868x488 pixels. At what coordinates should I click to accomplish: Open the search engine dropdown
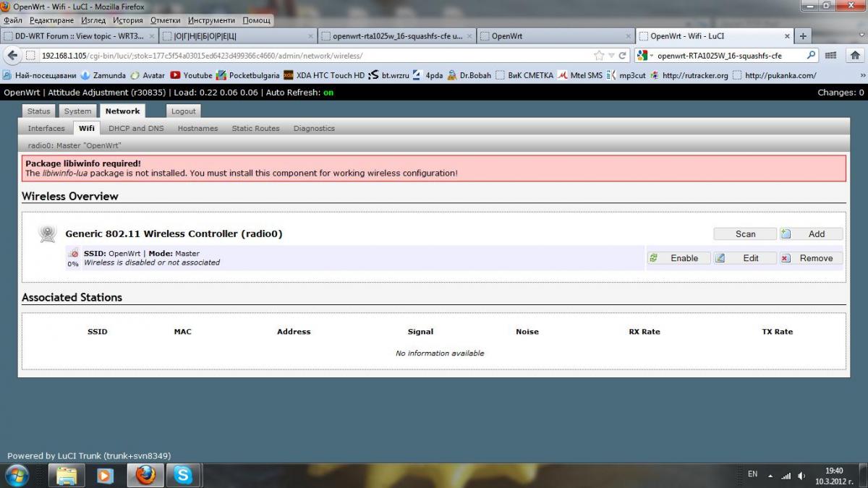(x=645, y=56)
